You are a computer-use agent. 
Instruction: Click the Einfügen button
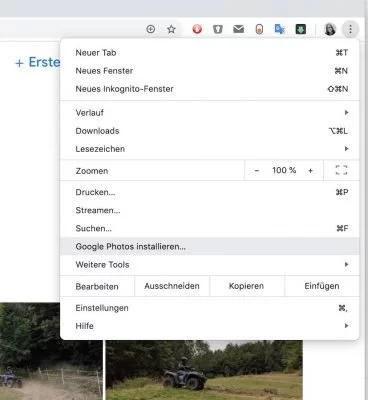[x=322, y=286]
